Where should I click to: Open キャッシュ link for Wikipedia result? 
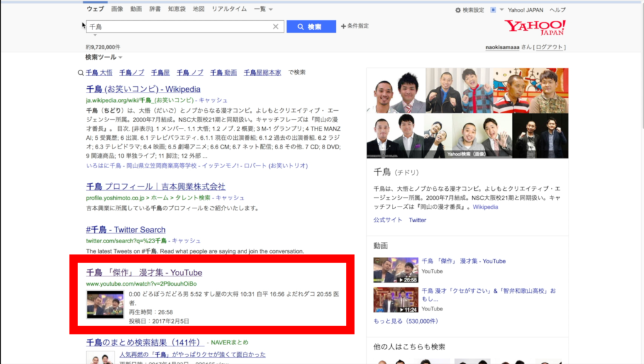tap(213, 100)
